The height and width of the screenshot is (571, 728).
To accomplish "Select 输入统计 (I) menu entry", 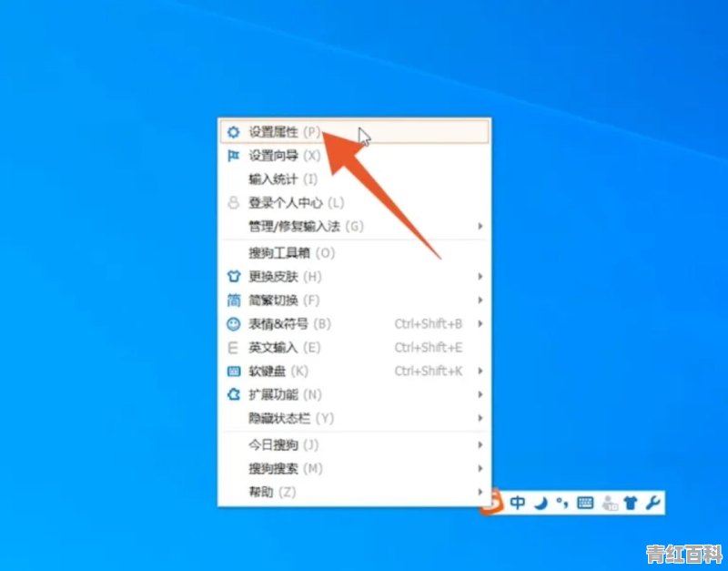I will tap(354, 179).
